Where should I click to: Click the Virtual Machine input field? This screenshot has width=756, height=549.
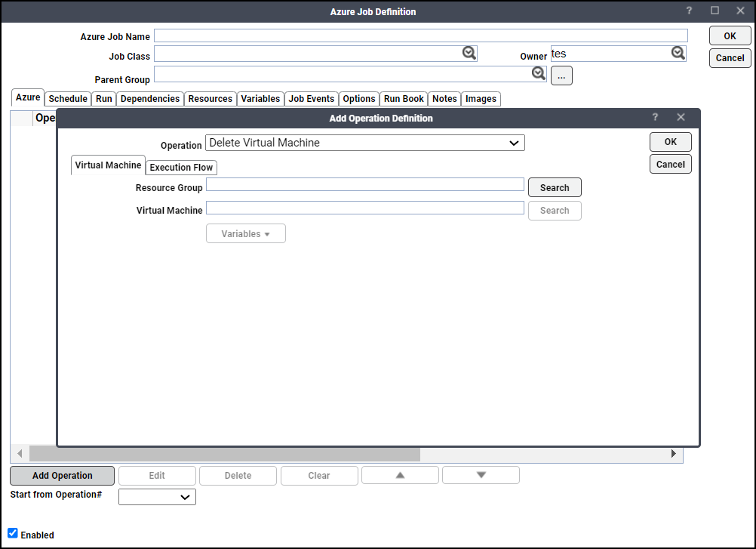(365, 208)
